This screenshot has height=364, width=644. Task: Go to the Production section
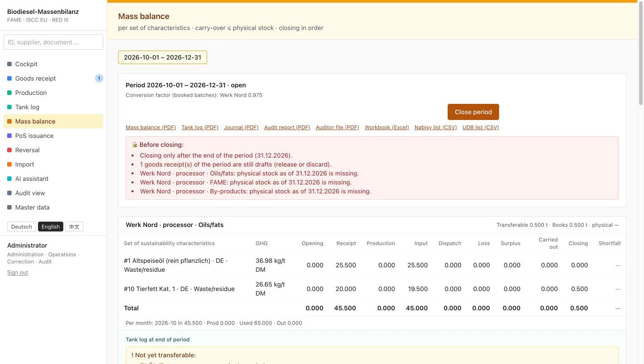[53, 93]
